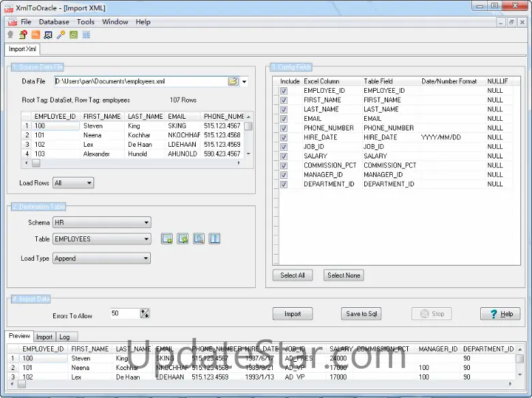Click the view table data icon

point(198,239)
